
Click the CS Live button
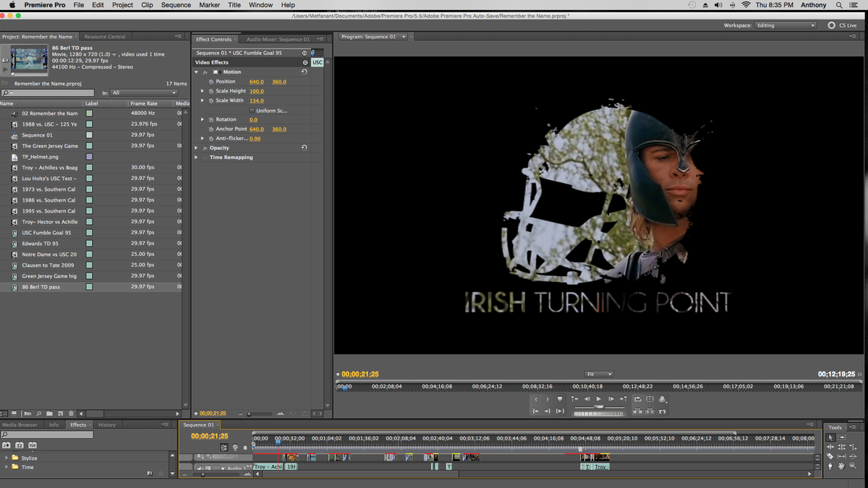tap(843, 25)
